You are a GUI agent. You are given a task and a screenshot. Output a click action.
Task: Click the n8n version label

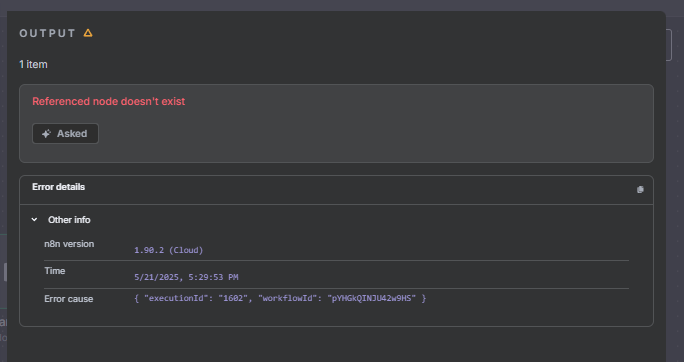tap(69, 244)
